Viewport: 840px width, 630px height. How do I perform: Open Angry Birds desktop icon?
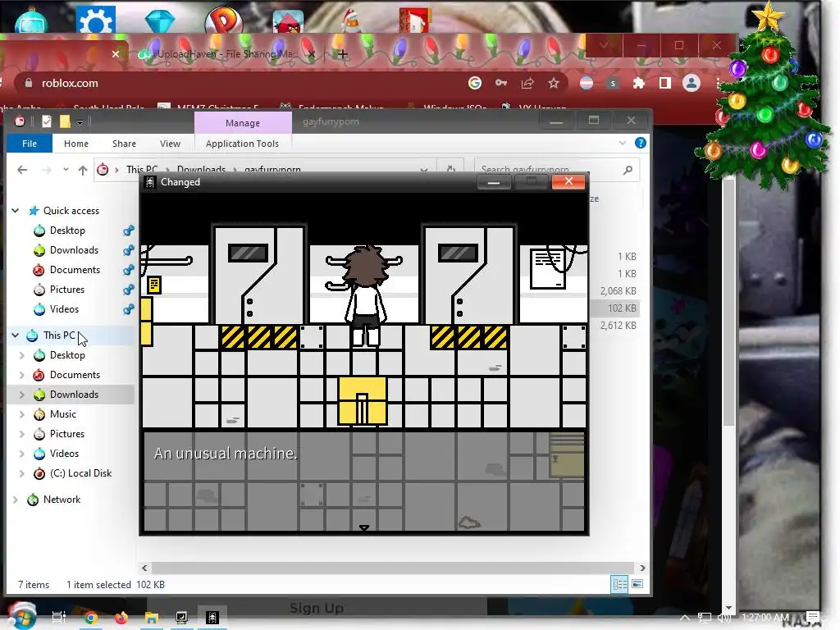(x=288, y=21)
